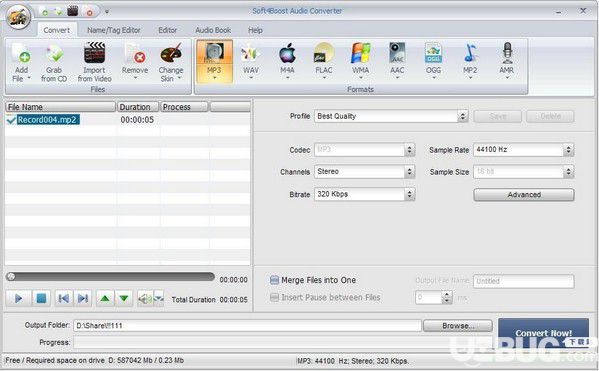Click the Soft4Boost application logo button
Viewport: 599px width, 371px height.
(x=18, y=17)
